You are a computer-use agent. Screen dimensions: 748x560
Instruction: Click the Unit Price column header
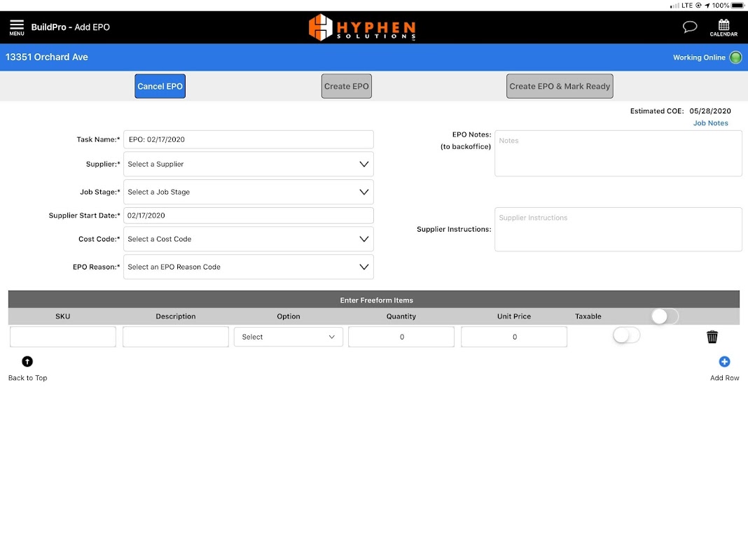514,316
